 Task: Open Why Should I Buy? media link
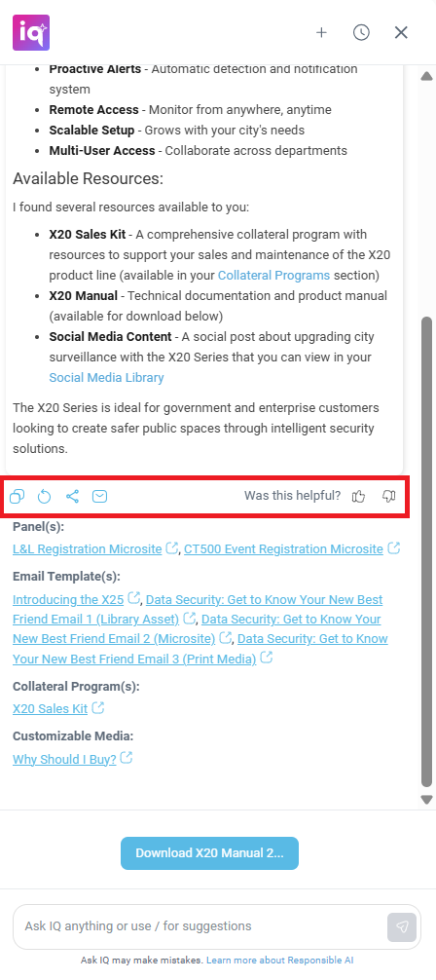pos(64,760)
